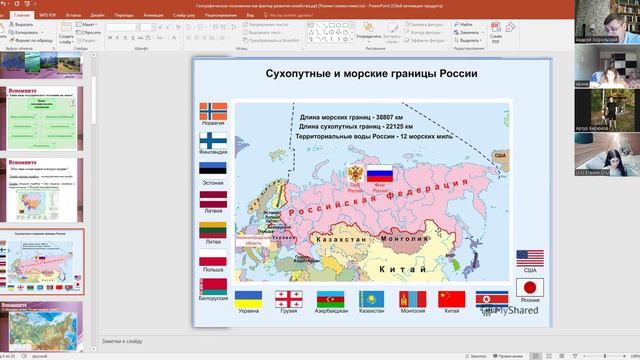This screenshot has width=640, height=360.
Task: Toggle italic formatting
Action: point(117,38)
